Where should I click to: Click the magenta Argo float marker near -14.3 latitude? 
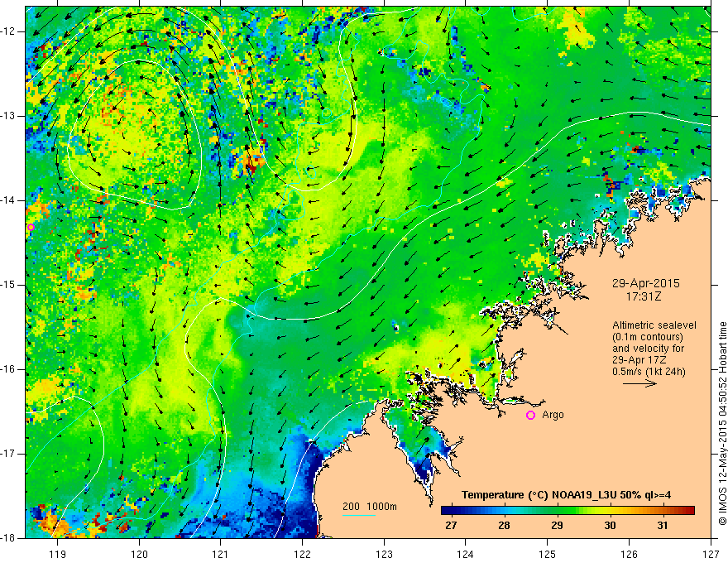[x=31, y=227]
